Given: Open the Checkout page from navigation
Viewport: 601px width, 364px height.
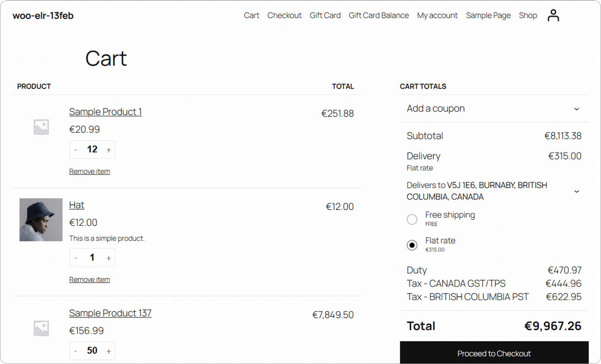Looking at the screenshot, I should [285, 15].
